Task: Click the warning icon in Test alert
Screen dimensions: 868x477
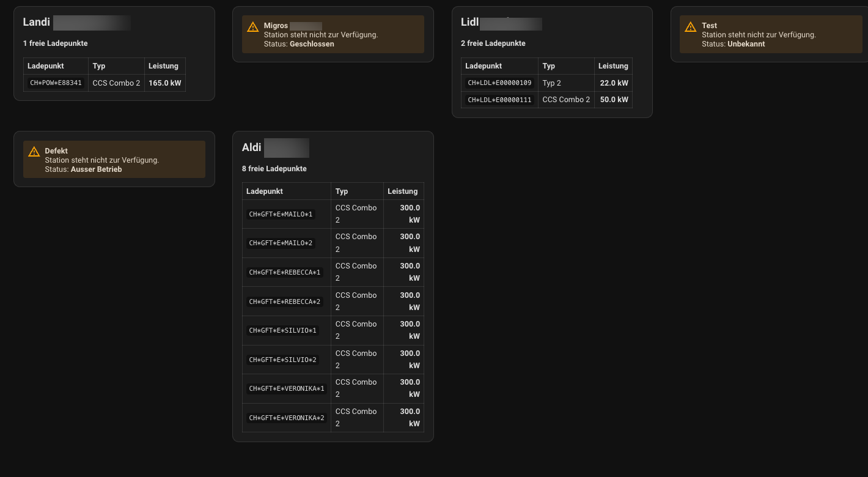Action: coord(690,27)
